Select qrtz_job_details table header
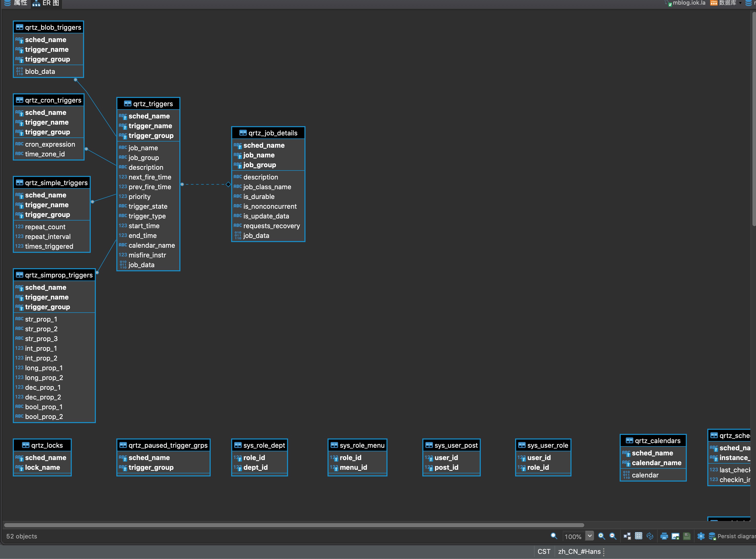Screen dimensions: 756x559 pyautogui.click(x=268, y=133)
